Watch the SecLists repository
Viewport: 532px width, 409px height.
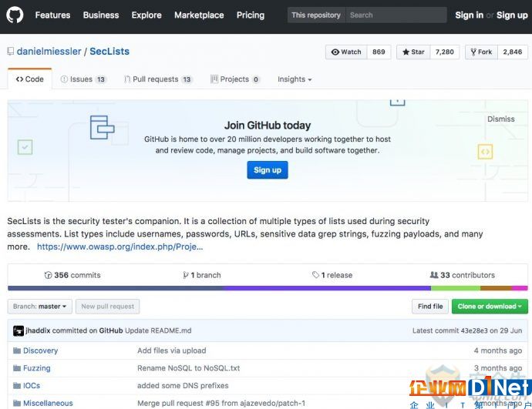(346, 52)
